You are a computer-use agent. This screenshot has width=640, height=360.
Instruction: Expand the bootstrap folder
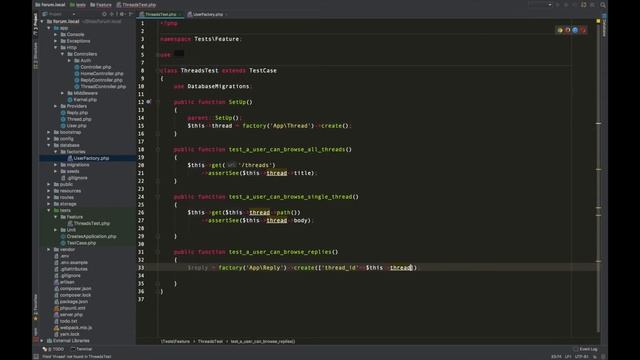click(49, 132)
